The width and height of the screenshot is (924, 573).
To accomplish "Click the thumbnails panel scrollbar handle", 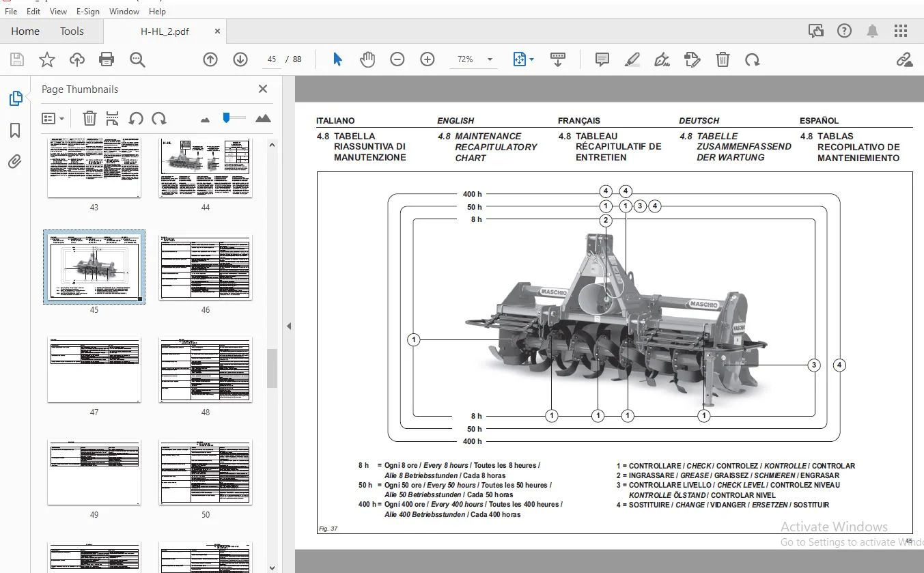I will 272,368.
